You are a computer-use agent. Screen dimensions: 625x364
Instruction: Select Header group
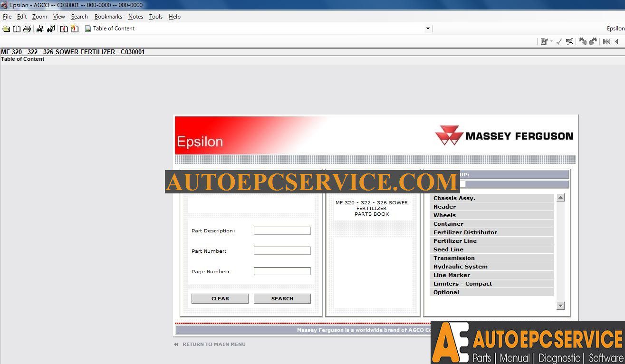click(x=491, y=207)
